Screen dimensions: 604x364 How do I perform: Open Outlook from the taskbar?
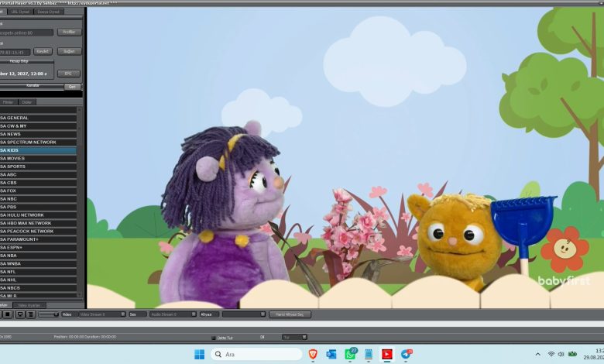[331, 354]
